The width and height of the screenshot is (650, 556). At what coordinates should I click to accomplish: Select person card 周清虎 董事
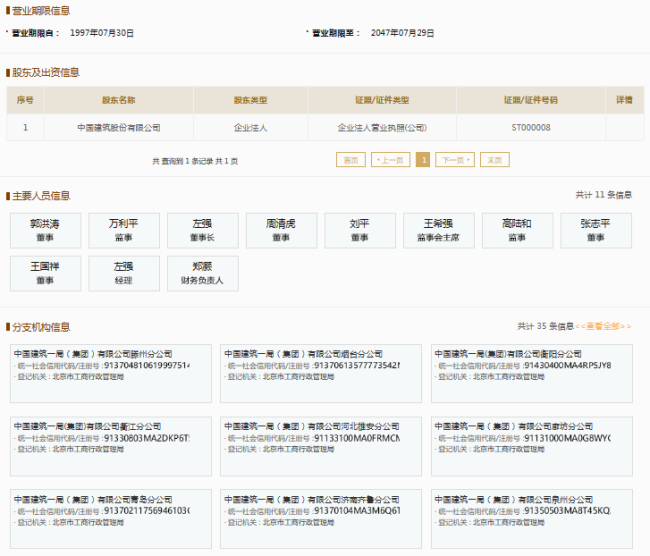click(x=281, y=231)
